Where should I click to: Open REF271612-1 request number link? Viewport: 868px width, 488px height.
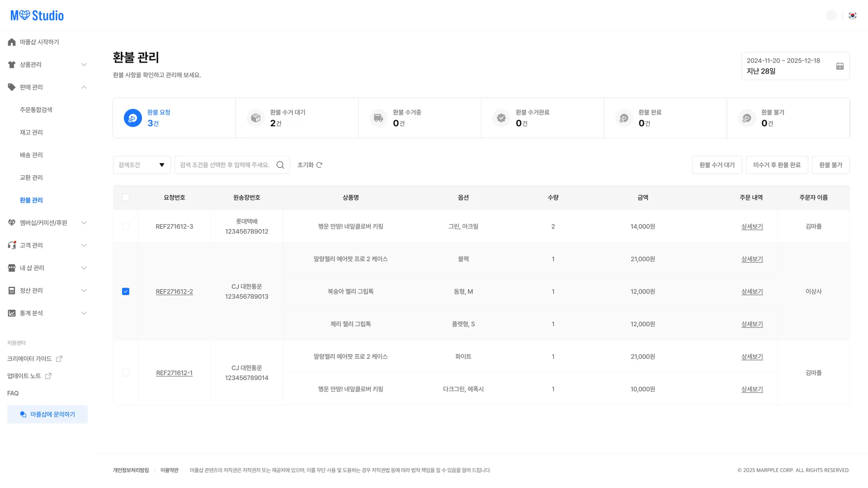(174, 373)
